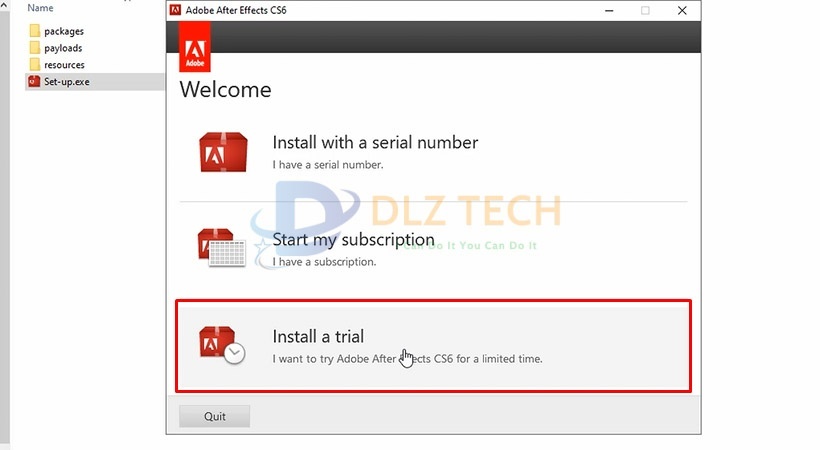
Task: Close the After Effects installer window
Action: [x=682, y=10]
